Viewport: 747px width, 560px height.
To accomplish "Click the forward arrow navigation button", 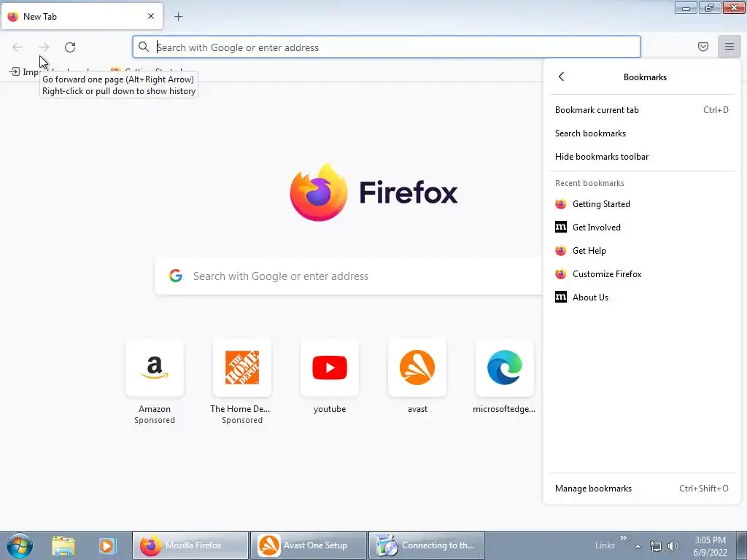I will click(44, 47).
